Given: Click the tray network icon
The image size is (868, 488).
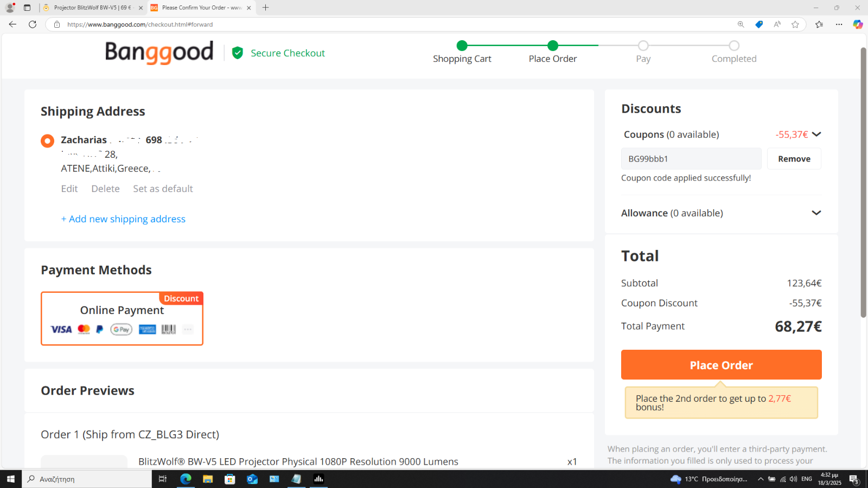Looking at the screenshot, I should 783,479.
